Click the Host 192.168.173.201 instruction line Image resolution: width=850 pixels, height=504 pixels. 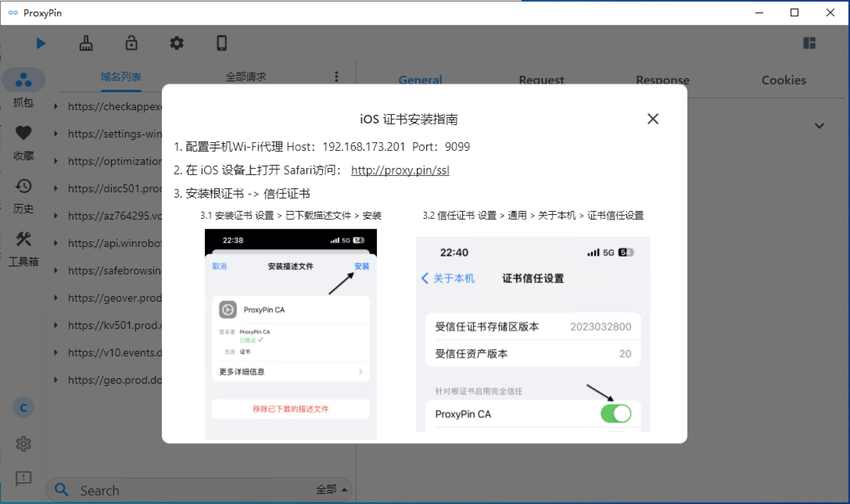pyautogui.click(x=322, y=147)
